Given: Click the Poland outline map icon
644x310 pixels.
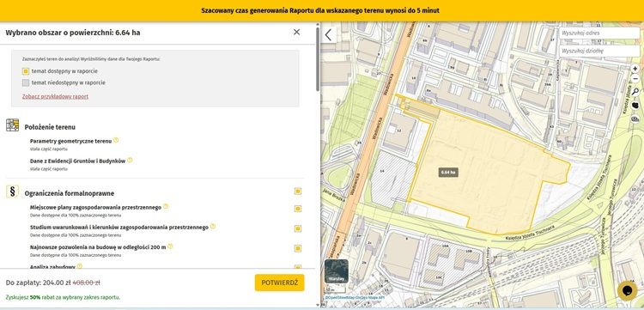Looking at the screenshot, I should point(635,105).
